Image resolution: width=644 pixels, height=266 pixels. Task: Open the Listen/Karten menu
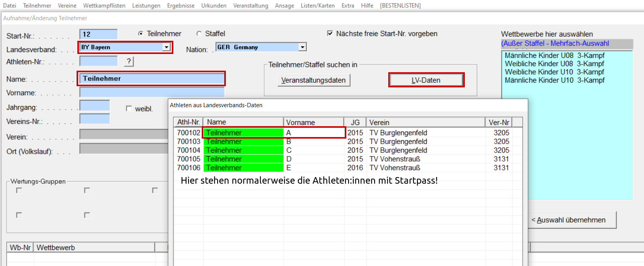pos(318,5)
